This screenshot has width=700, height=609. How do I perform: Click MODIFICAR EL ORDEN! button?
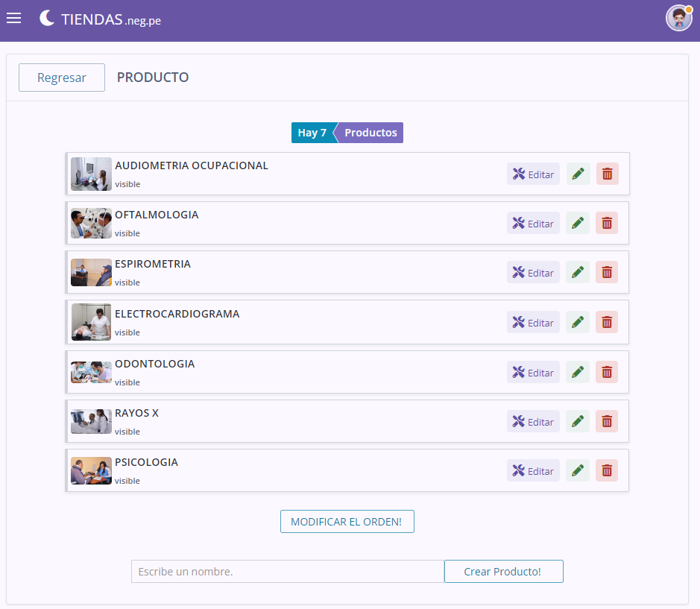click(x=347, y=522)
